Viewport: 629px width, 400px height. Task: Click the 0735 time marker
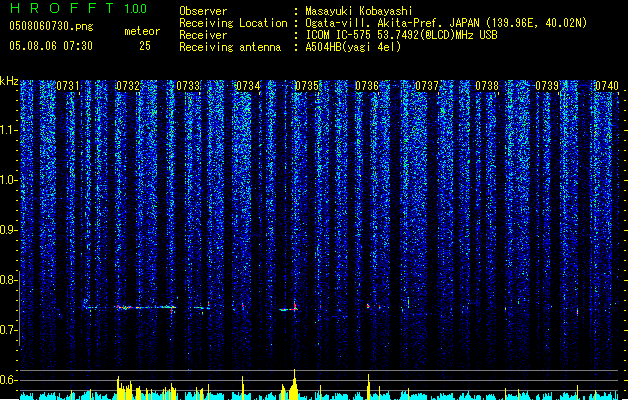(307, 86)
